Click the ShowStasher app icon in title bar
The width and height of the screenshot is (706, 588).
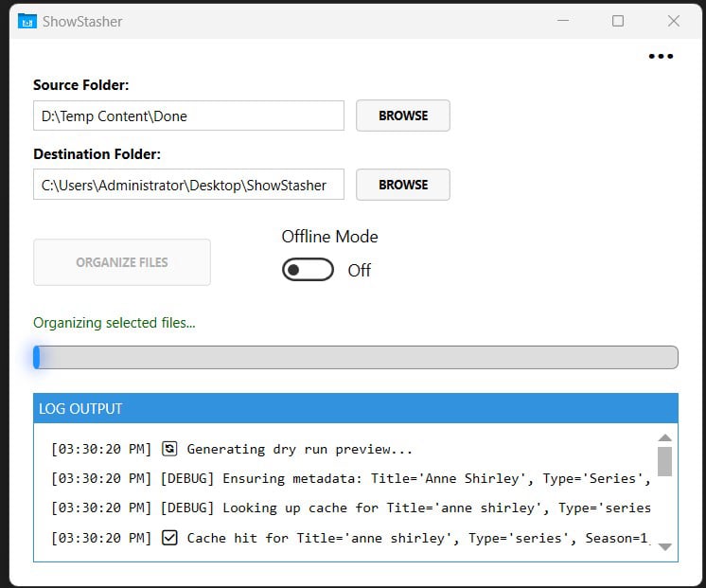click(27, 21)
